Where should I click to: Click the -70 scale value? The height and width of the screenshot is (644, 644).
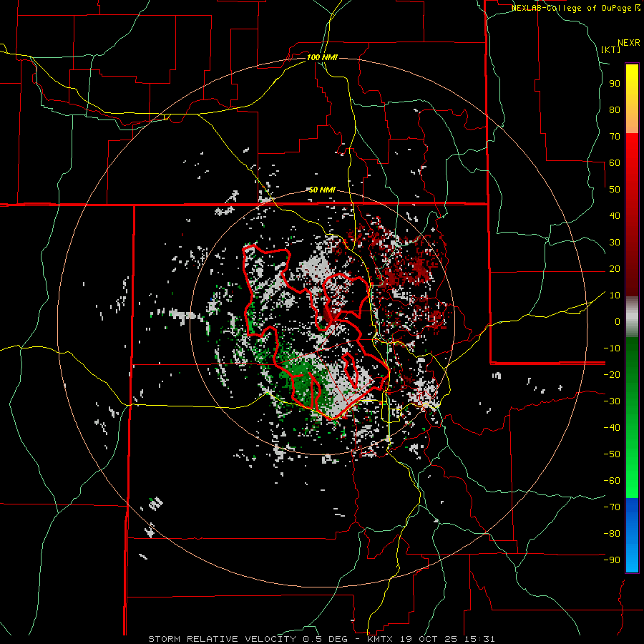point(612,507)
